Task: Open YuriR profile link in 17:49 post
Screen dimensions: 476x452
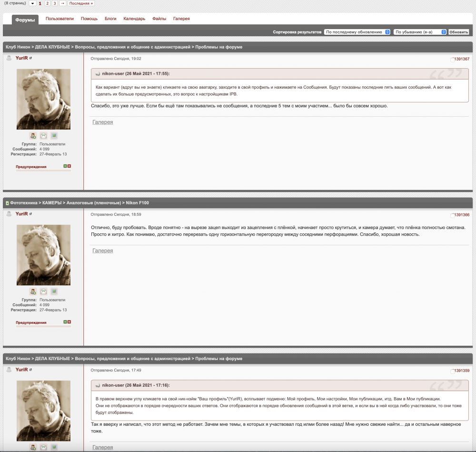Action: click(21, 370)
